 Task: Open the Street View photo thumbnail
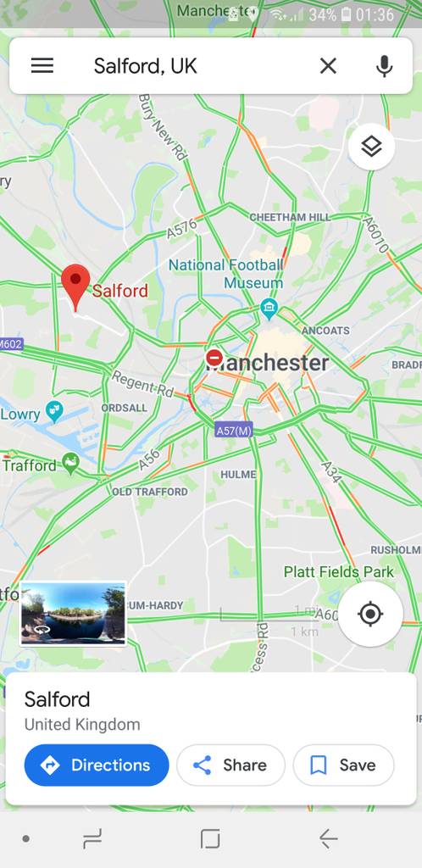pos(73,614)
